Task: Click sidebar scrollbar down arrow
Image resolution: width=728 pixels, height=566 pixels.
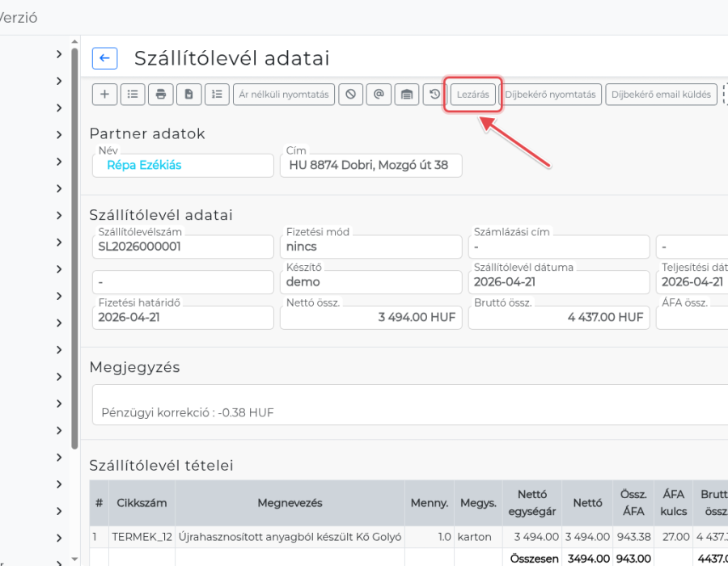Action: click(74, 559)
